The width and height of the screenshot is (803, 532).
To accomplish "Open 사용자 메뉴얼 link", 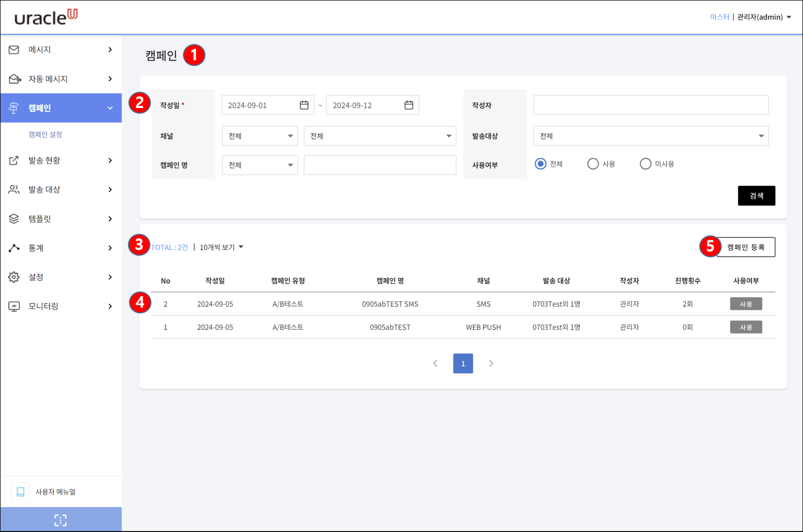I will pos(56,492).
